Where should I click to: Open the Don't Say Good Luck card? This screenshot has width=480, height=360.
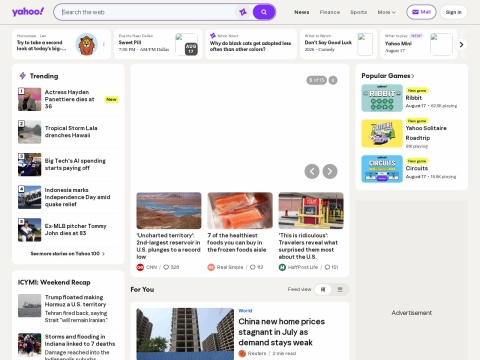tap(338, 44)
